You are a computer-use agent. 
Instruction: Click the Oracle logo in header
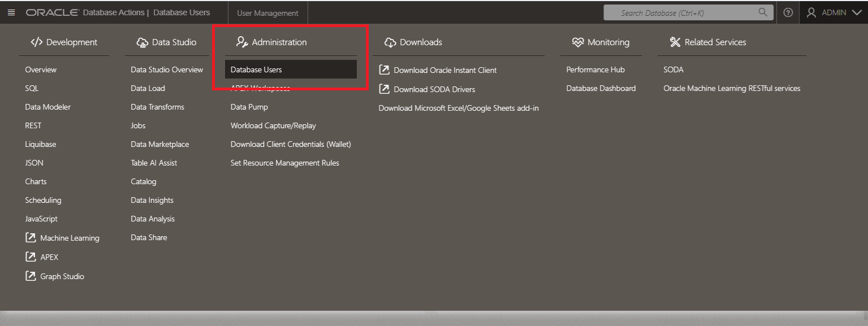[x=51, y=12]
